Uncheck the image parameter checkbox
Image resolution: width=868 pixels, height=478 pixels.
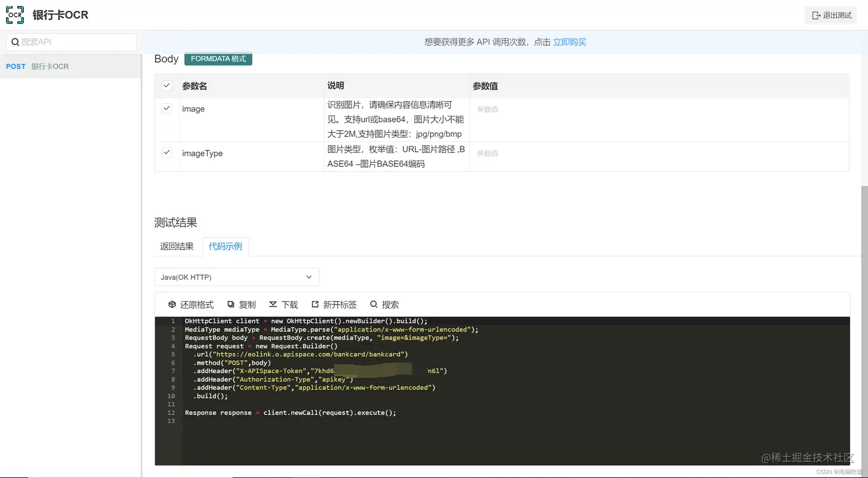click(166, 108)
